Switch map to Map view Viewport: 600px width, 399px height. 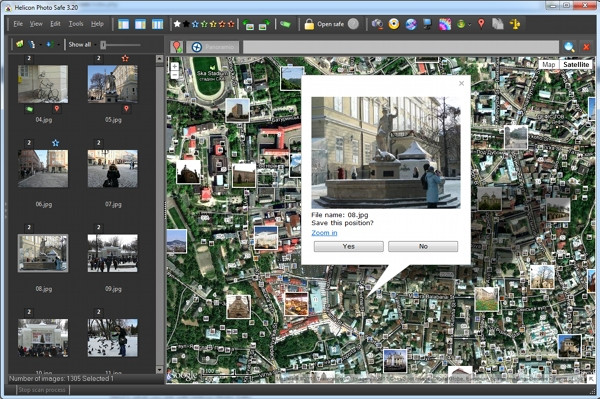pos(549,64)
